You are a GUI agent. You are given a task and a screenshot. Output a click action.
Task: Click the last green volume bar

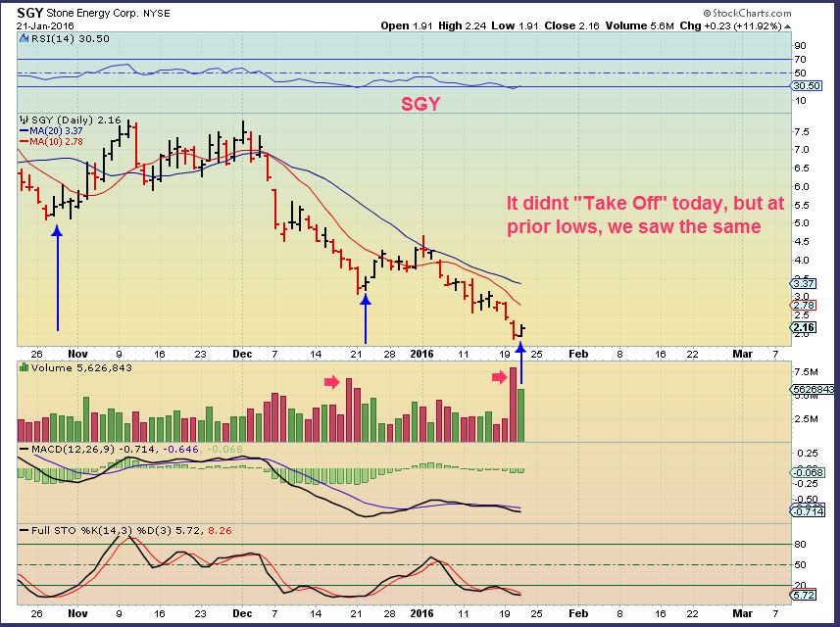click(x=521, y=415)
